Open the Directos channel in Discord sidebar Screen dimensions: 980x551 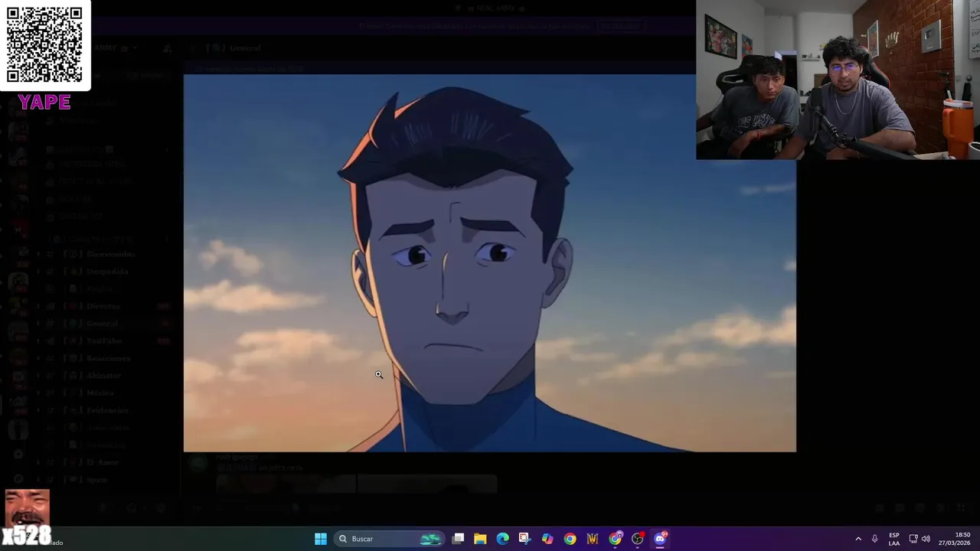(103, 306)
